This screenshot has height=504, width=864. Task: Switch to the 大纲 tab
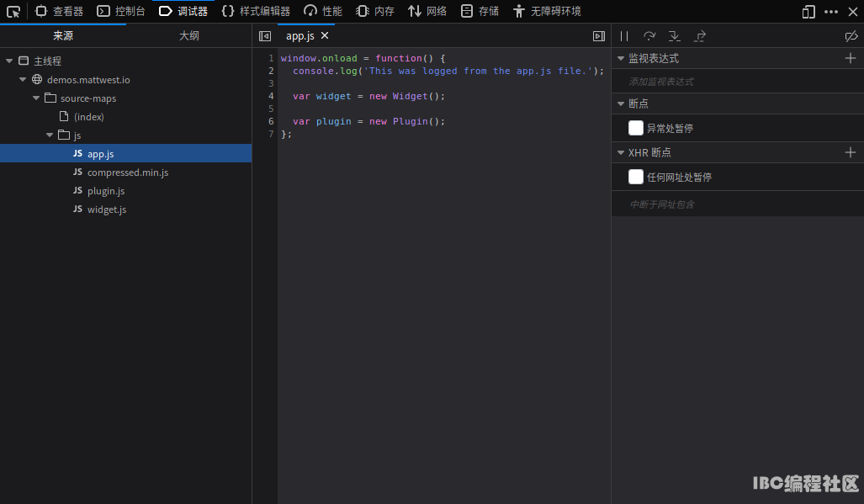click(x=189, y=36)
